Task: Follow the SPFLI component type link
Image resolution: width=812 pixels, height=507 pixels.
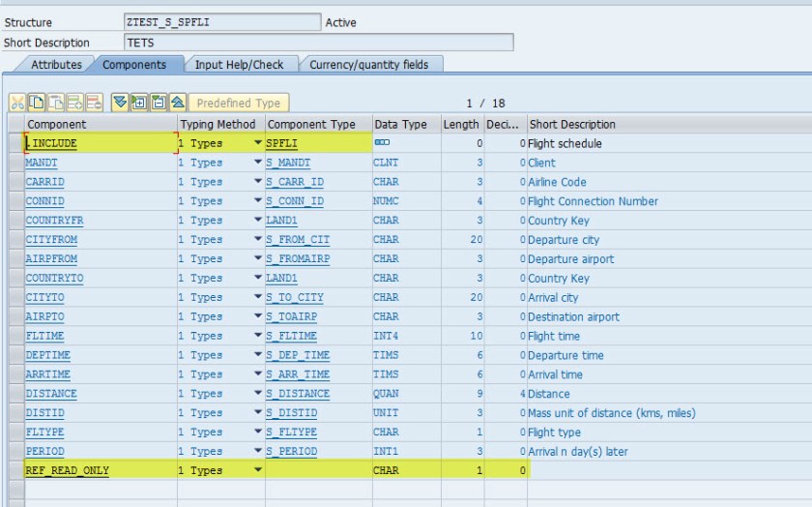Action: click(x=282, y=143)
